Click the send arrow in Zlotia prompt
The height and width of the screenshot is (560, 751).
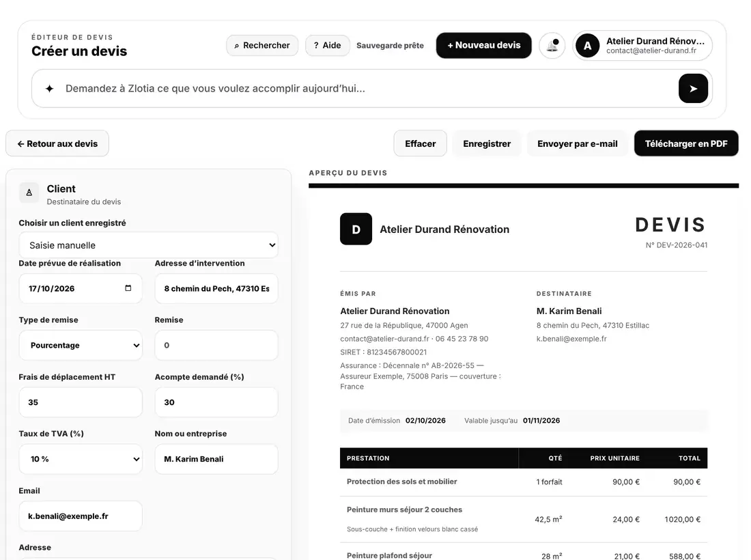click(693, 89)
